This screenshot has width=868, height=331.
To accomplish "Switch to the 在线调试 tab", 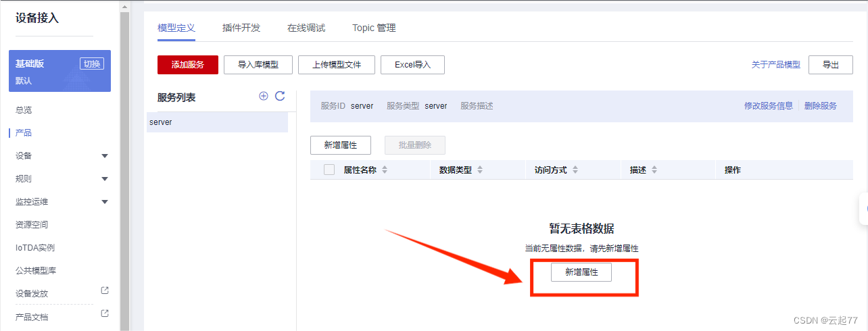I will click(x=306, y=28).
